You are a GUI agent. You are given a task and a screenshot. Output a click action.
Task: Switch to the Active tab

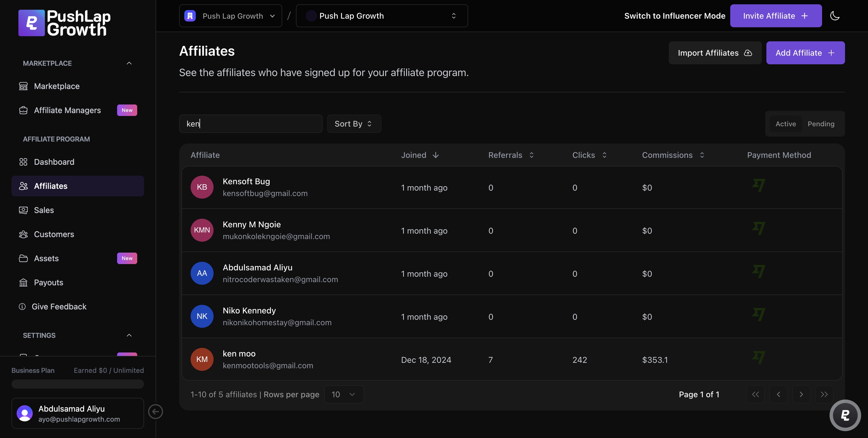pyautogui.click(x=786, y=124)
